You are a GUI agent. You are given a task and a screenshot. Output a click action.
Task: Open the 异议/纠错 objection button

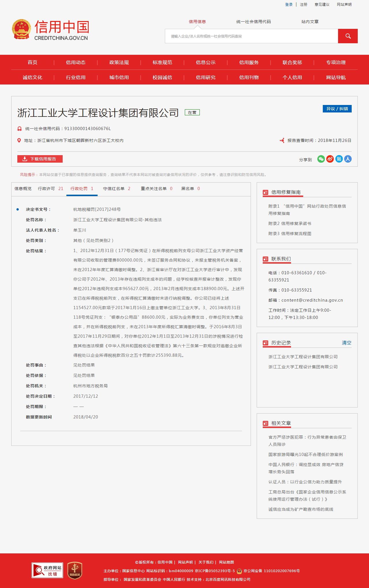(337, 109)
